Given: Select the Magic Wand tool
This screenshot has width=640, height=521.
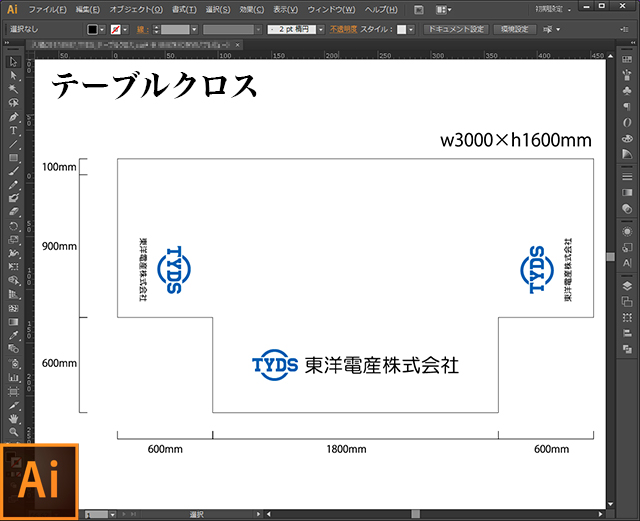Looking at the screenshot, I should [14, 89].
